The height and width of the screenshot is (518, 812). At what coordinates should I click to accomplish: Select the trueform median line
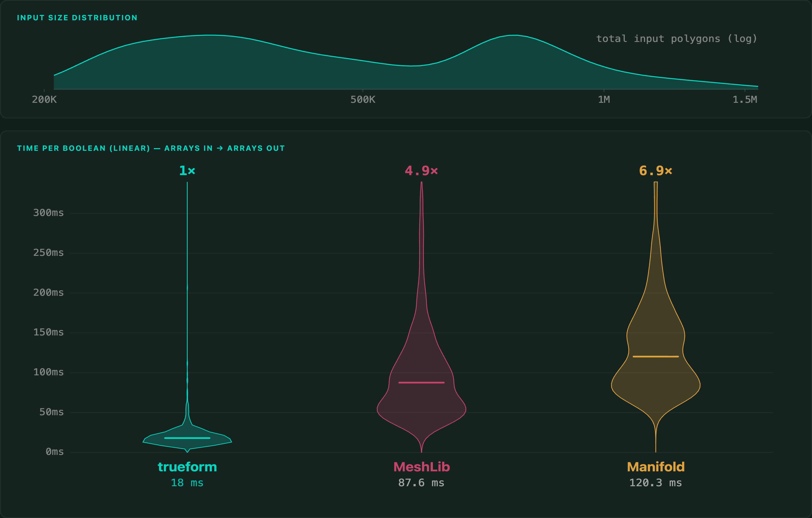(187, 438)
